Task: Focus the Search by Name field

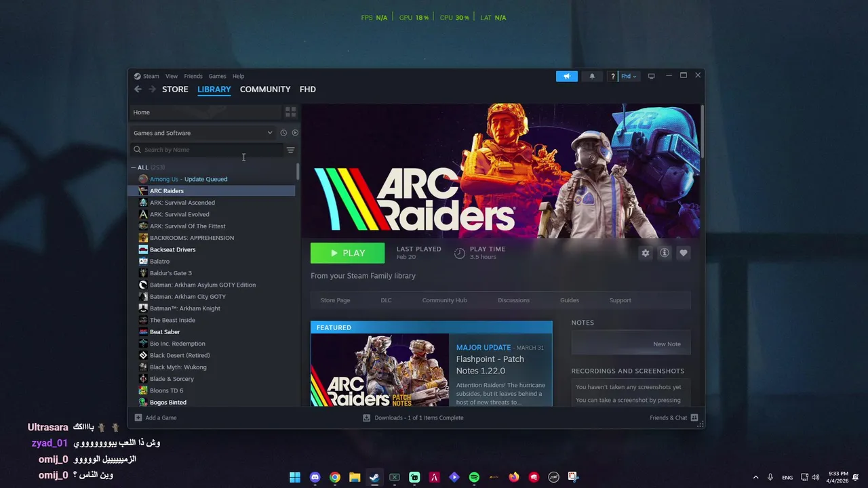Action: click(207, 150)
